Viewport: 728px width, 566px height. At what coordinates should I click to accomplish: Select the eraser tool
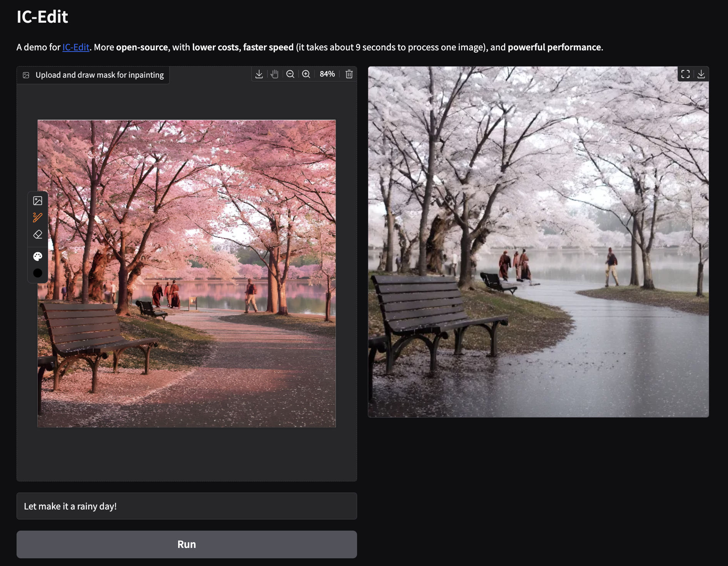click(38, 235)
